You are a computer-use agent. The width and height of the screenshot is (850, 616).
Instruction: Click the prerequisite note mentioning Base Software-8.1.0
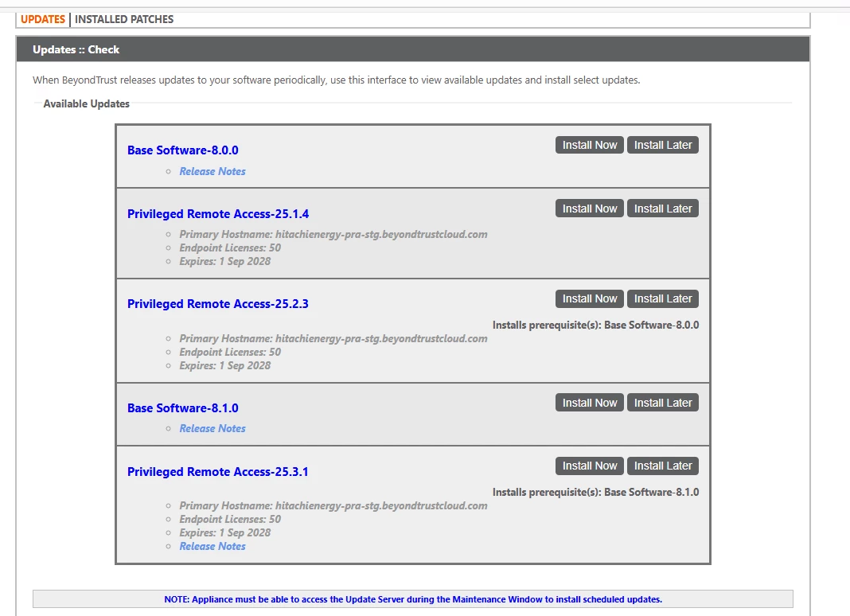click(596, 492)
